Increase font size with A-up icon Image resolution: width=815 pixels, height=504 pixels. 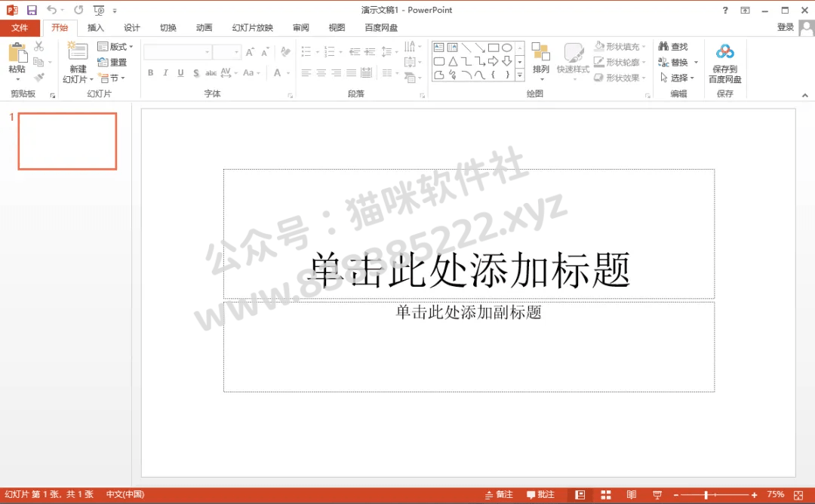click(250, 52)
